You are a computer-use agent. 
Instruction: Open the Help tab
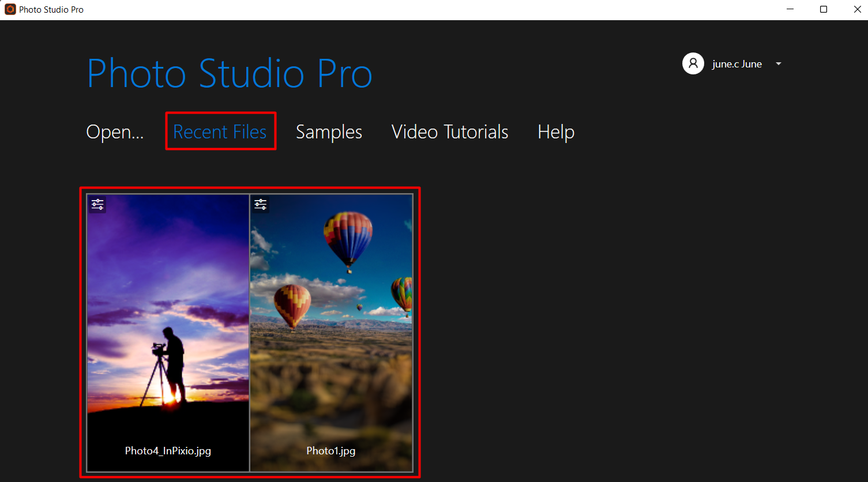(556, 132)
